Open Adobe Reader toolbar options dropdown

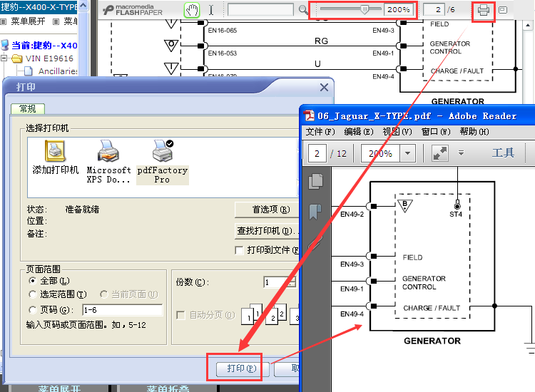[461, 153]
